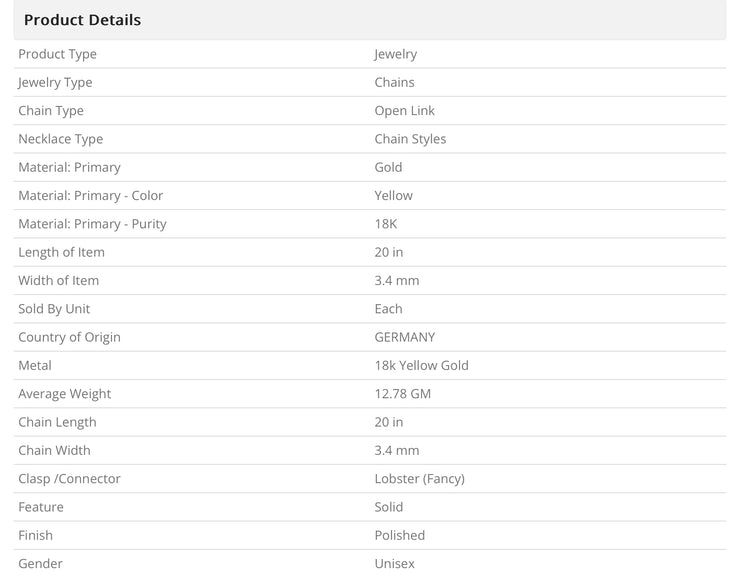Select the Yellow color value
This screenshot has height=585, width=740.
pos(393,195)
